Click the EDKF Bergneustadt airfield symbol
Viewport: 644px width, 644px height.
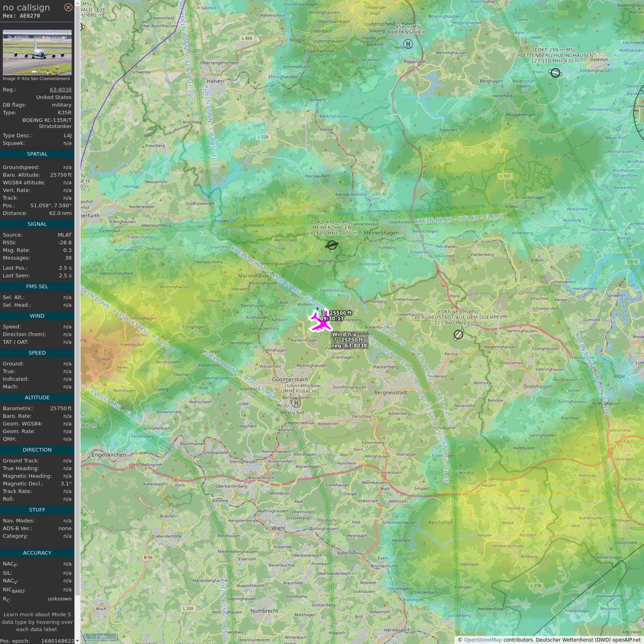[x=458, y=334]
